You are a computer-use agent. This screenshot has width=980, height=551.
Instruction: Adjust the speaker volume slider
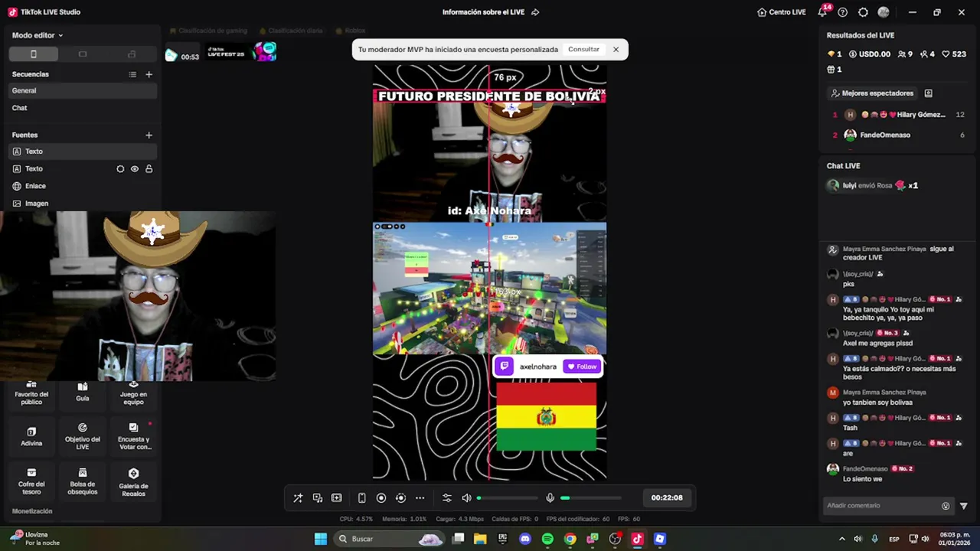[508, 498]
